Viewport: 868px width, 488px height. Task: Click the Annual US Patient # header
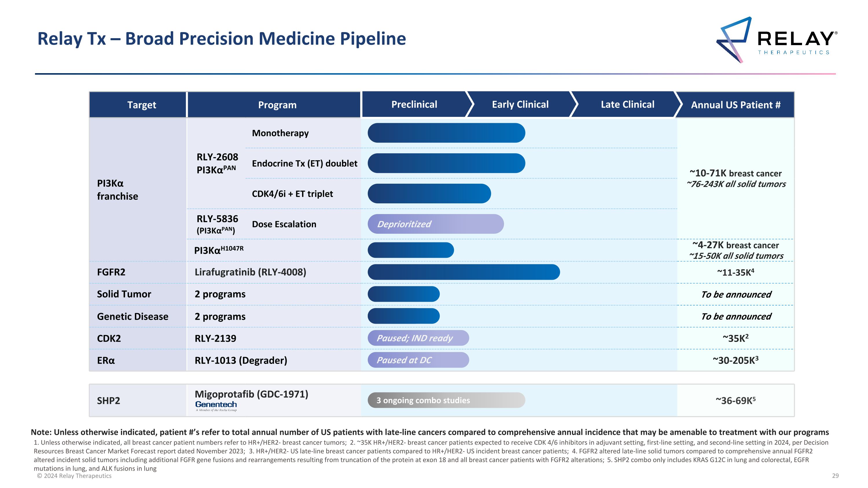point(735,105)
